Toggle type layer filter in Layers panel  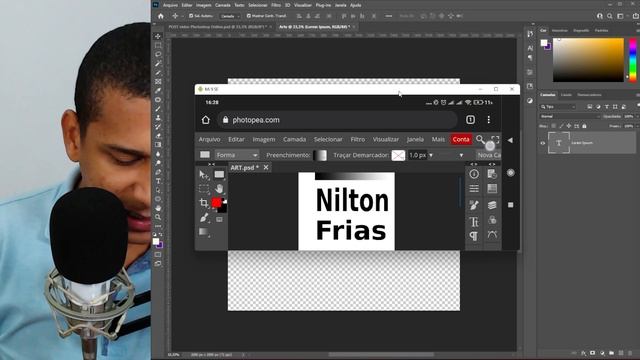[607, 107]
